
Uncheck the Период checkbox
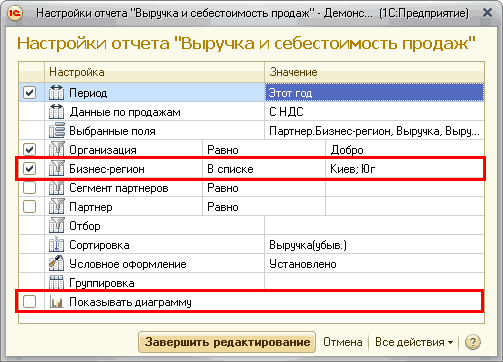29,92
